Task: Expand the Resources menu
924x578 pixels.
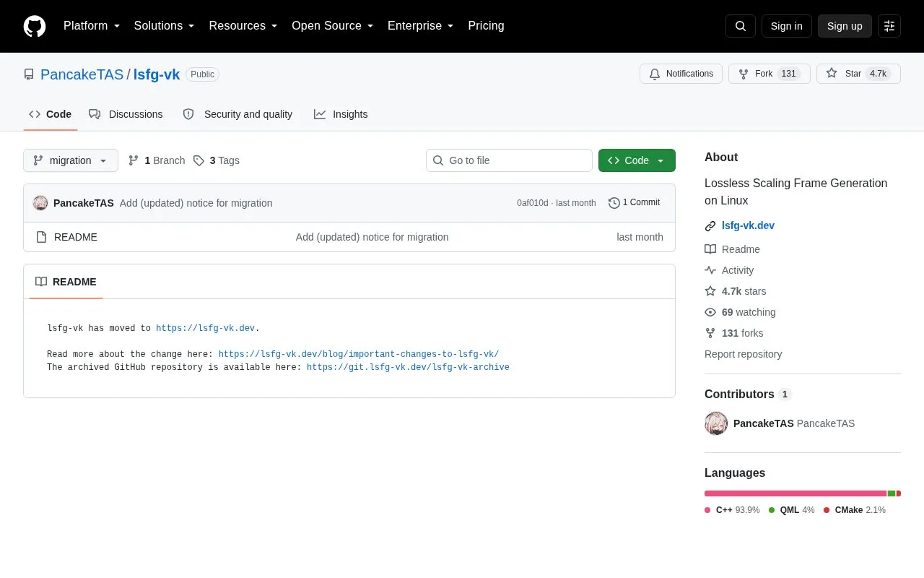Action: click(243, 26)
